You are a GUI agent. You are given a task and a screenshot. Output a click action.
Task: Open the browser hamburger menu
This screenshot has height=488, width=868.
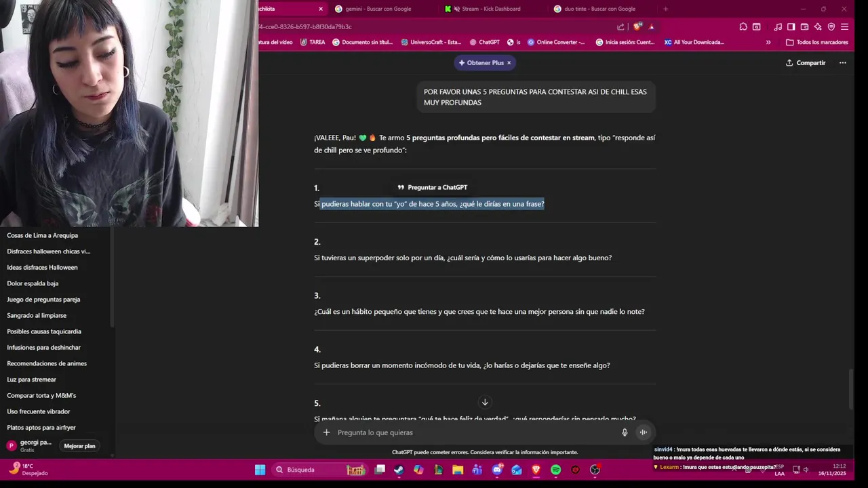click(x=844, y=26)
